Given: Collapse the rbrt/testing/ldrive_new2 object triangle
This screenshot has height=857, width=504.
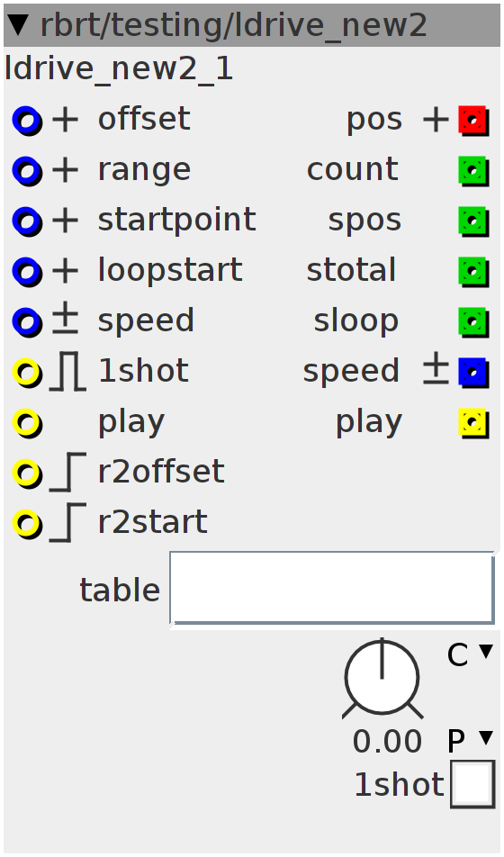Looking at the screenshot, I should coord(19,25).
